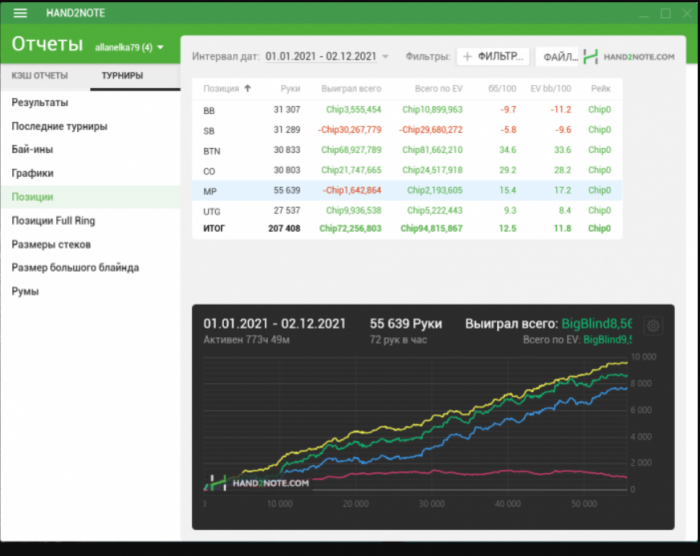Viewport: 700px width, 556px height.
Task: Open the hamburger main menu
Action: (x=20, y=13)
